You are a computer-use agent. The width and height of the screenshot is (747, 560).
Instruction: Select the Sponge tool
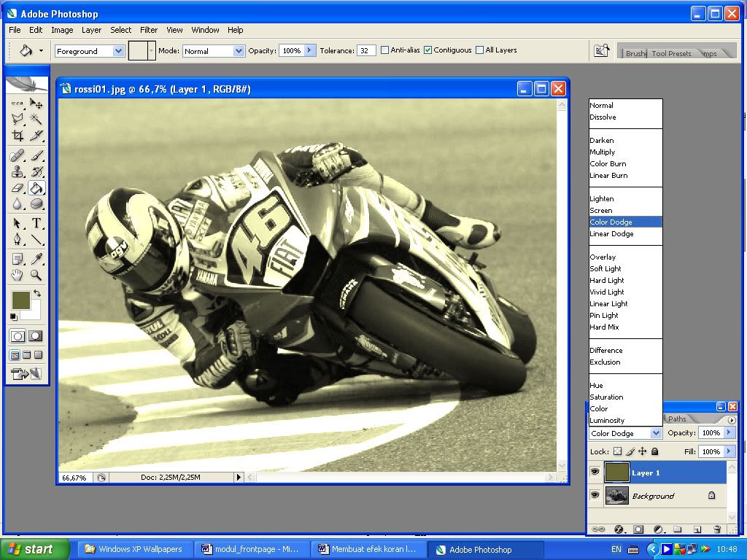coord(36,204)
